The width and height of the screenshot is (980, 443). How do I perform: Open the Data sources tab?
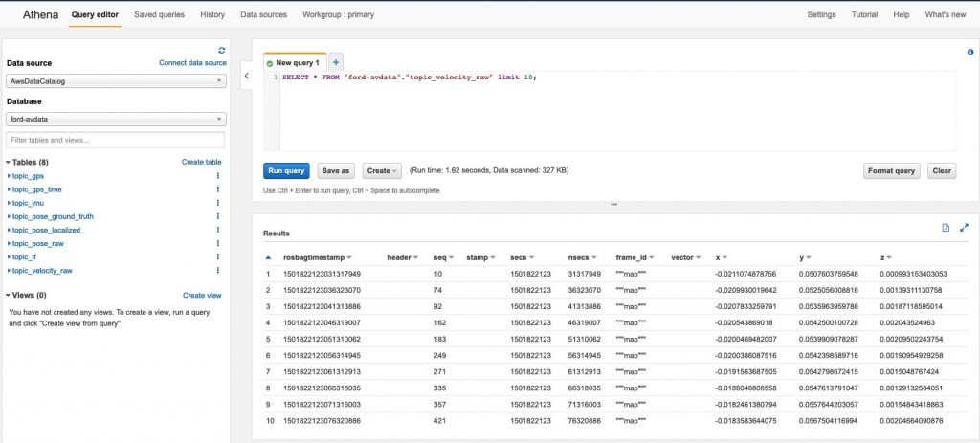coord(264,14)
